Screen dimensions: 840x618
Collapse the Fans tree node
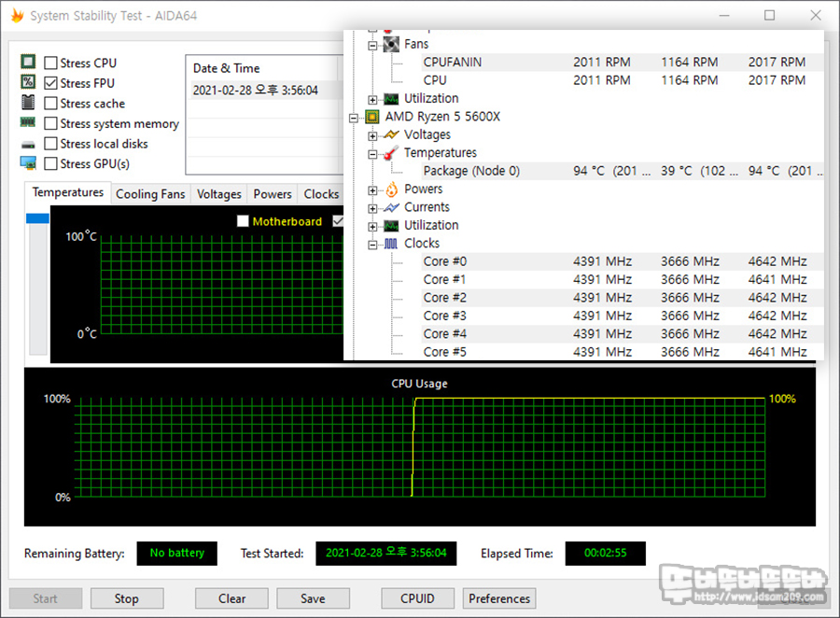(372, 46)
